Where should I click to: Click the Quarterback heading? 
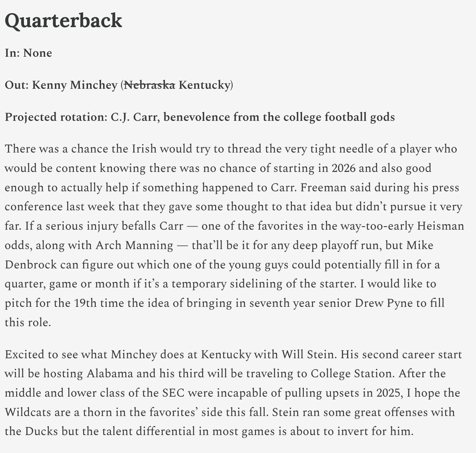[x=63, y=20]
